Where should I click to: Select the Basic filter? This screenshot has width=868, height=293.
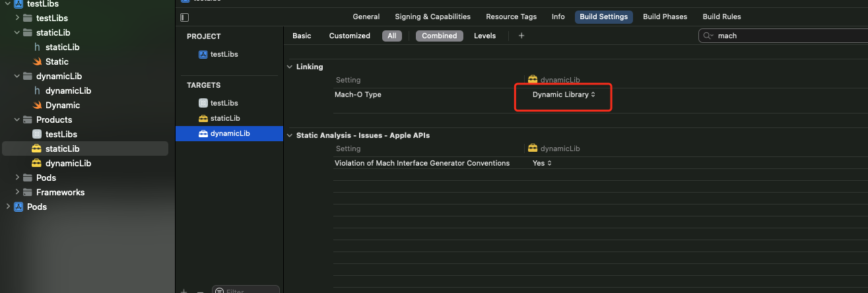click(302, 36)
